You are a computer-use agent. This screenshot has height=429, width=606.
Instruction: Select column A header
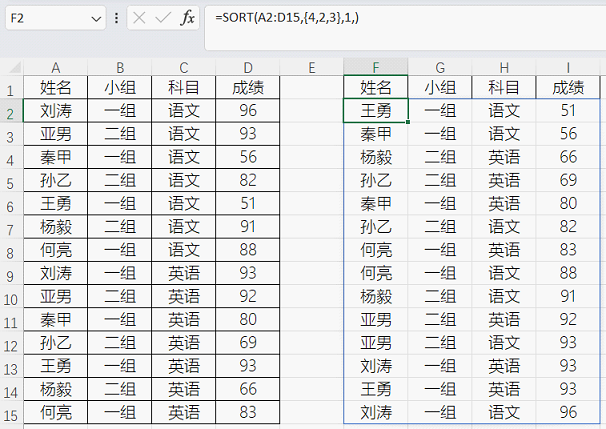pyautogui.click(x=56, y=68)
